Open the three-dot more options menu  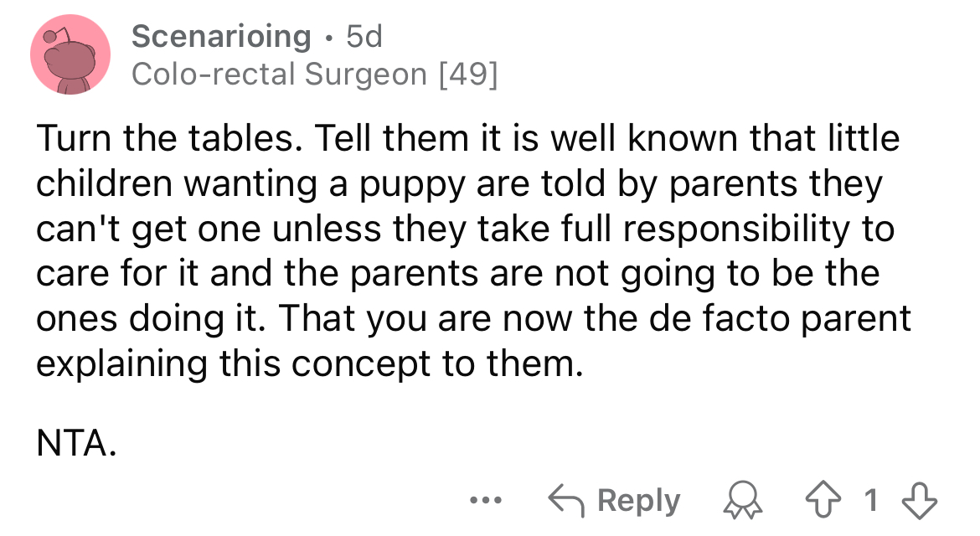pyautogui.click(x=486, y=500)
